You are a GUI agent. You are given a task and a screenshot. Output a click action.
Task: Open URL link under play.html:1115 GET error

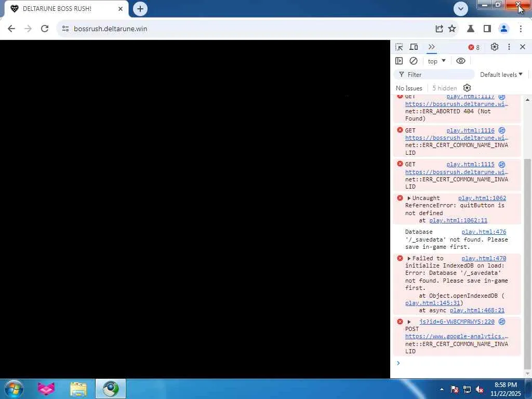tap(456, 172)
